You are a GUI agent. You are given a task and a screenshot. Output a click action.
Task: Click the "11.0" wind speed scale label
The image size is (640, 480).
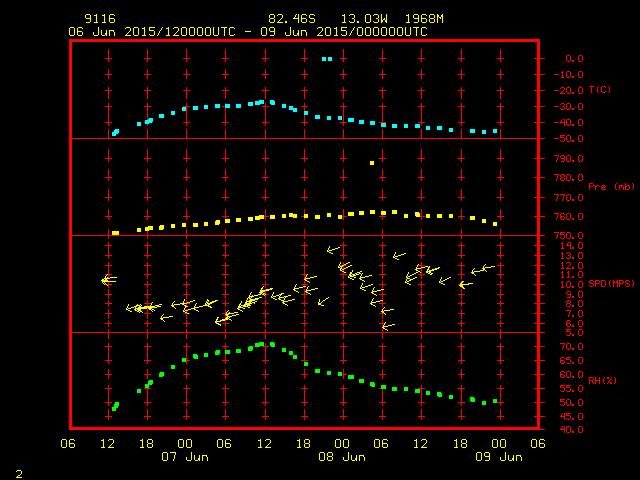tap(571, 275)
